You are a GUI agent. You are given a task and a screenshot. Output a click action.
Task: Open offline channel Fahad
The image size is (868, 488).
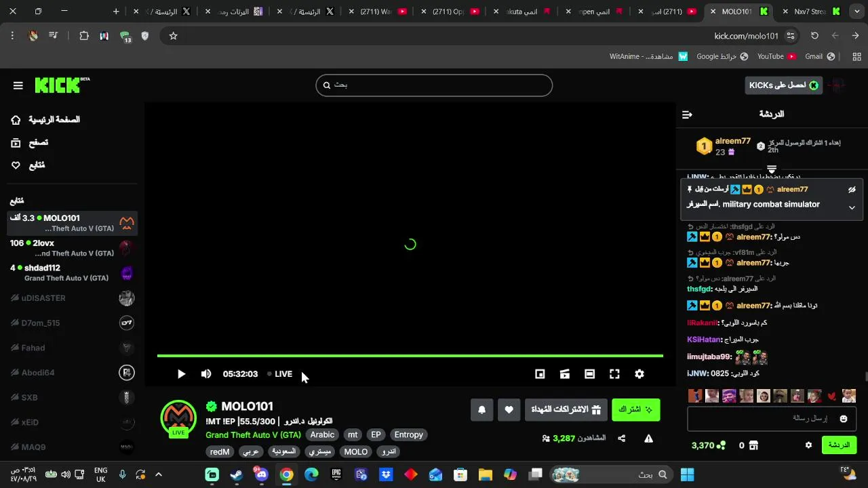72,348
